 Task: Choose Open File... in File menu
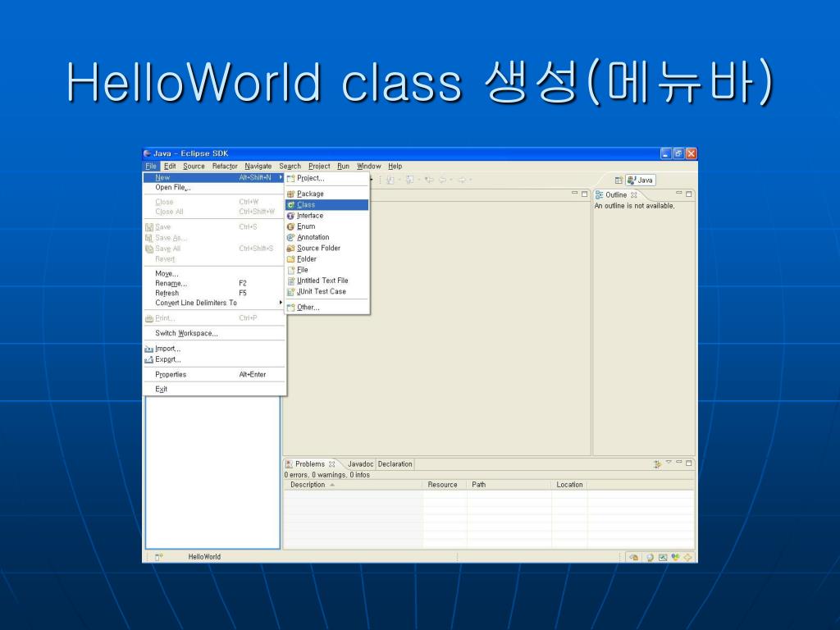click(x=213, y=188)
